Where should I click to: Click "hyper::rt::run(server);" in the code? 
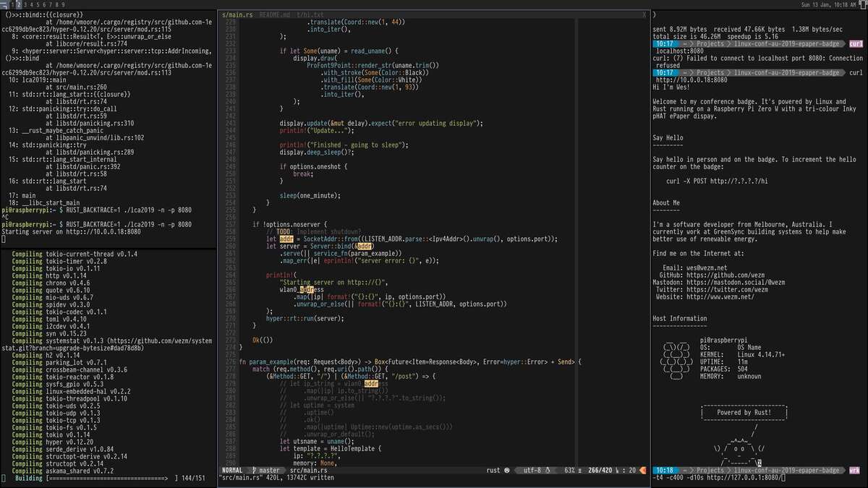307,318
